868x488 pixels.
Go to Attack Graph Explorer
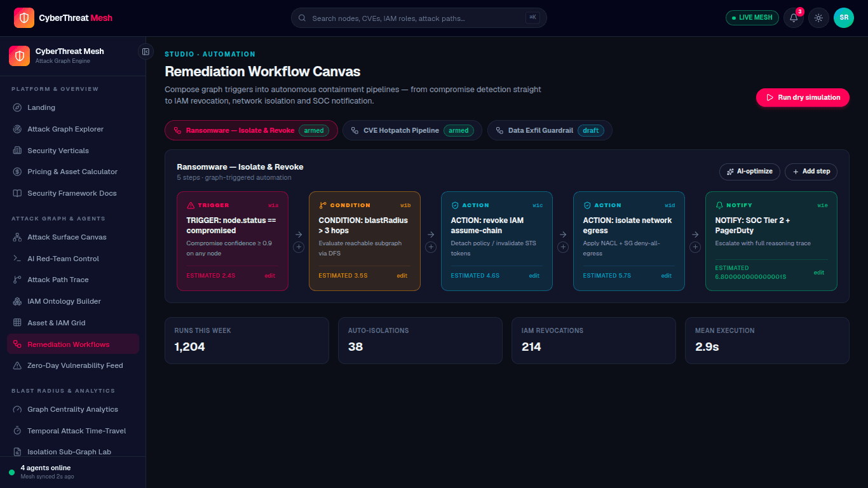click(73, 129)
